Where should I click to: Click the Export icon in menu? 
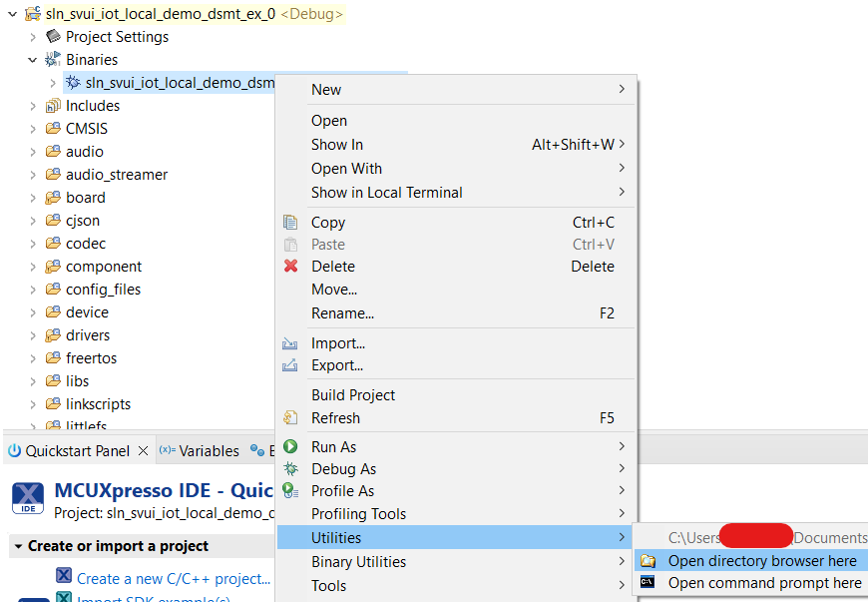[290, 364]
